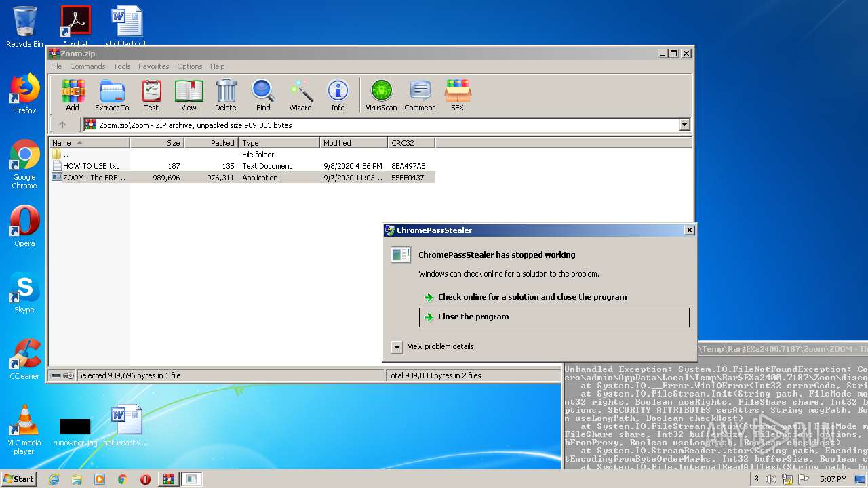Open VLC media player desktop shortcut

(x=24, y=430)
